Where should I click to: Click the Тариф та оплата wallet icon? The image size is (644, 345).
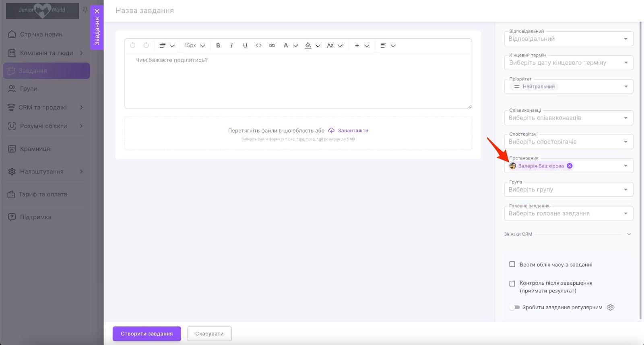[11, 194]
